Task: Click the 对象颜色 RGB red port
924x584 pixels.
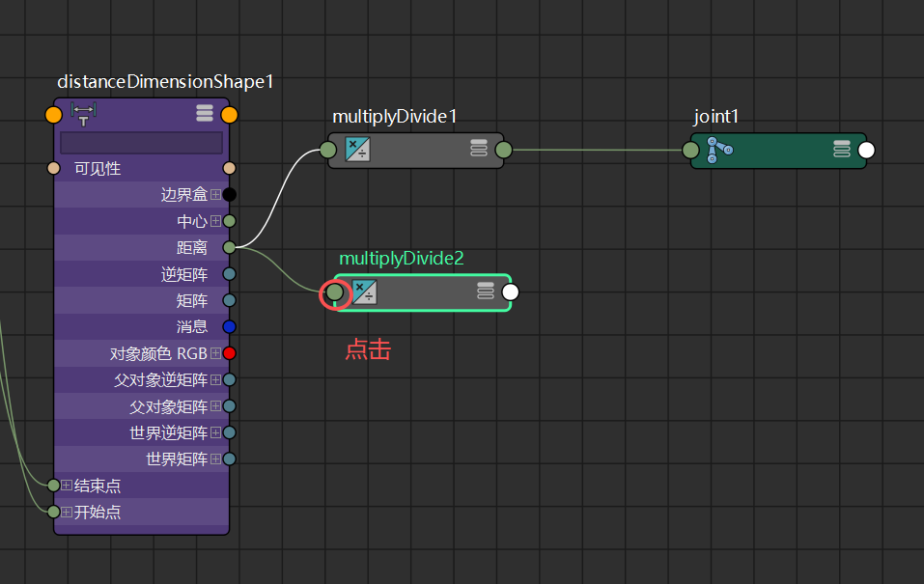Action: [x=229, y=353]
